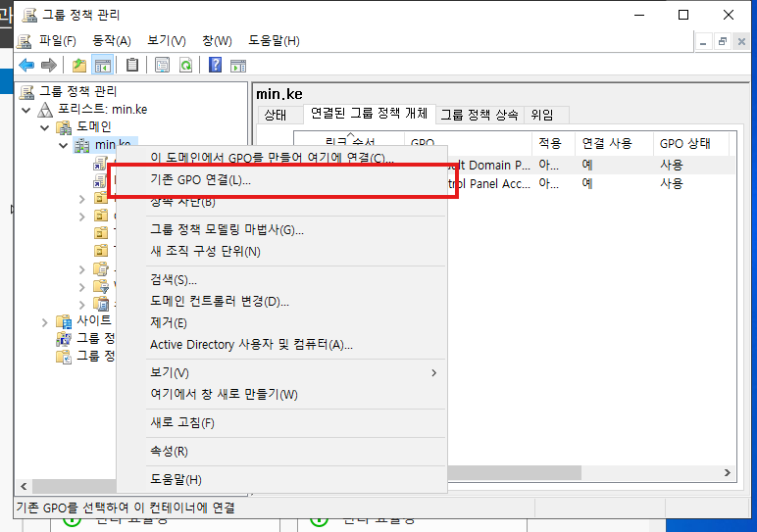Click the 그룹 정책 관리 root node icon
Image resolution: width=757 pixels, height=532 pixels.
[x=27, y=92]
